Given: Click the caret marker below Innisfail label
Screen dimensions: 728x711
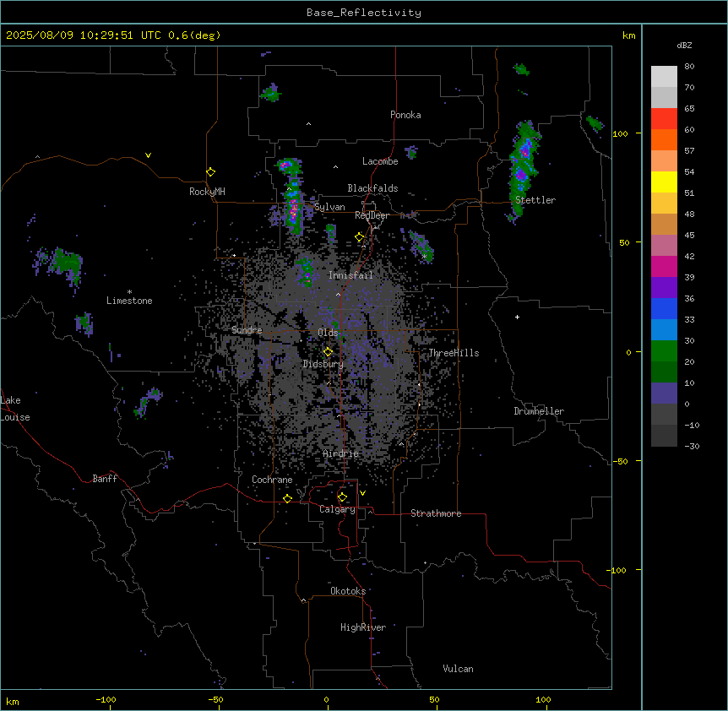Looking at the screenshot, I should [338, 294].
